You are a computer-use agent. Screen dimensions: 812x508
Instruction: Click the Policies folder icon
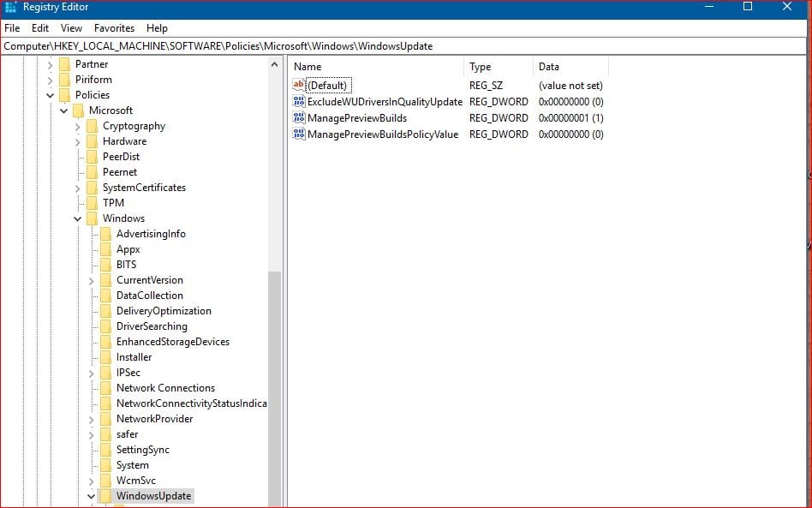pos(65,95)
